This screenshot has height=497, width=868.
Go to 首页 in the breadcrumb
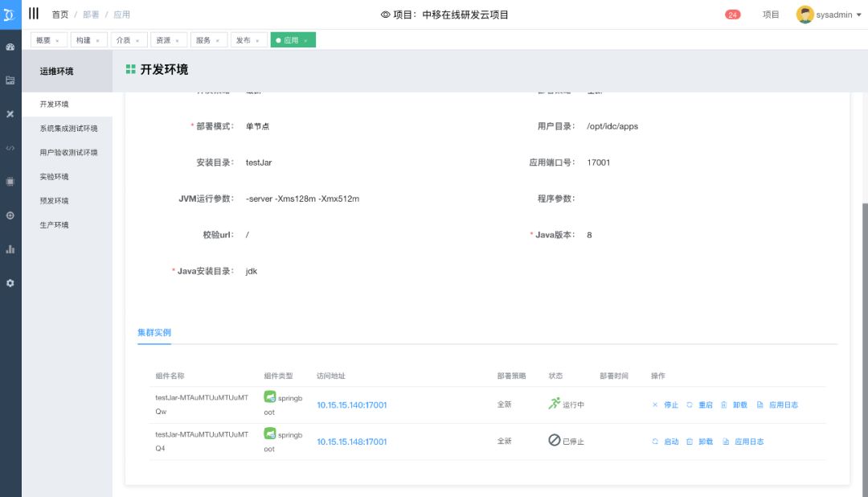(x=59, y=14)
